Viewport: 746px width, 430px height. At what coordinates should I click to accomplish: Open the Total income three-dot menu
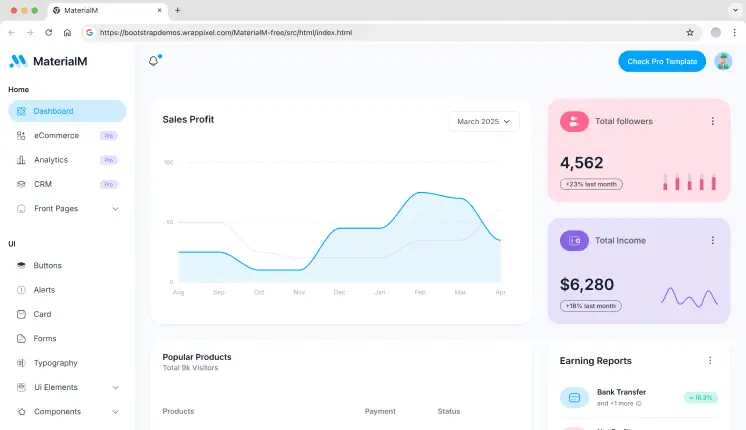pos(712,240)
